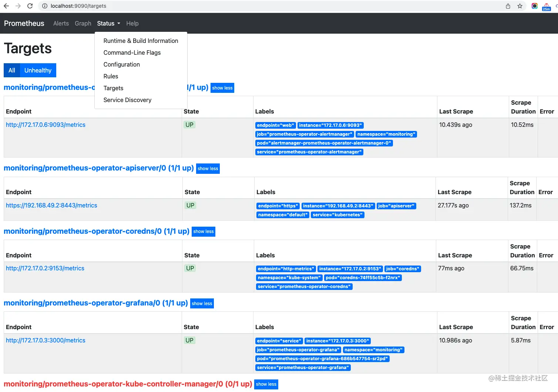This screenshot has width=558, height=392.
Task: Open endpoint http://172.17.0.2:9153/metrics
Action: click(45, 268)
